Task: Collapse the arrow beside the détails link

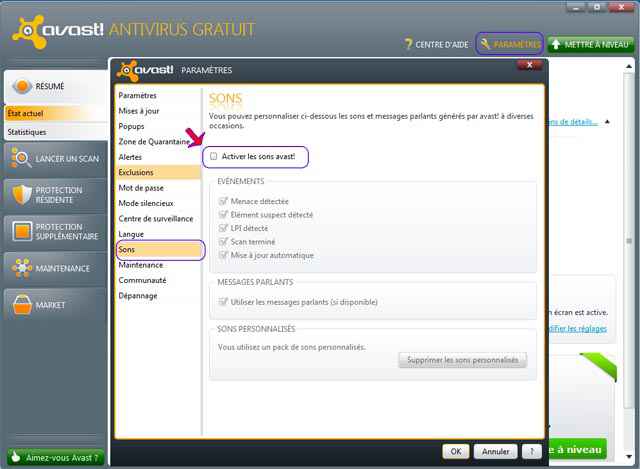Action: click(x=607, y=122)
